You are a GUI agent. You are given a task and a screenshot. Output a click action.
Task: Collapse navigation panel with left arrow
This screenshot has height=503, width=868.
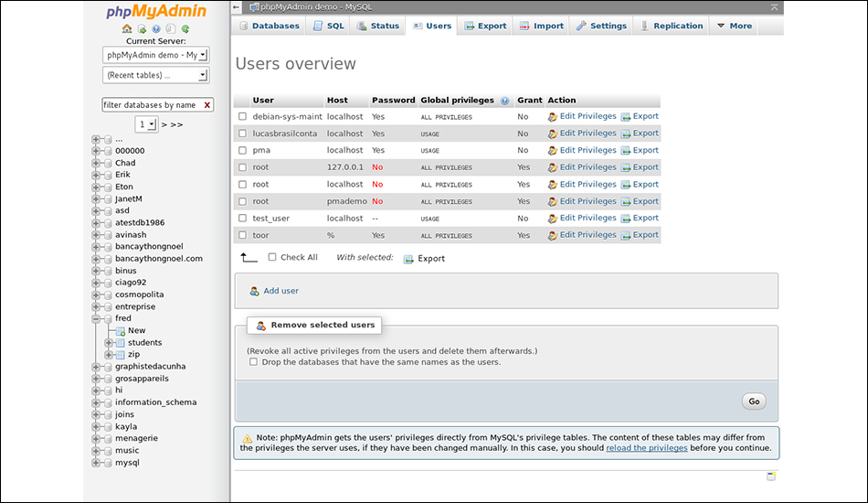(x=237, y=7)
